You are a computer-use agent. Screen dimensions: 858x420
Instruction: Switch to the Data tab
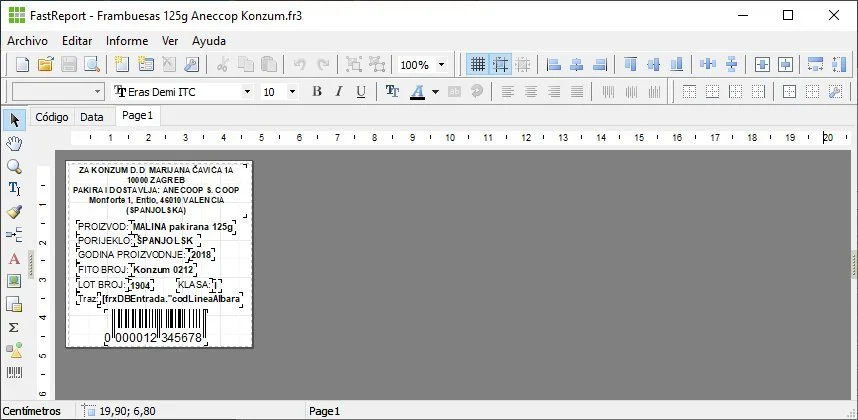click(92, 117)
